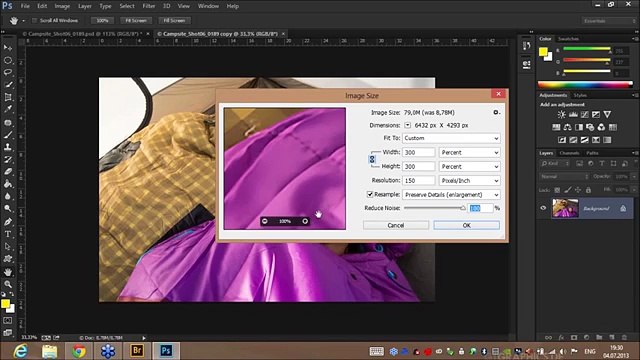The height and width of the screenshot is (360, 640).
Task: Select the Pen tool
Action: [x=8, y=222]
